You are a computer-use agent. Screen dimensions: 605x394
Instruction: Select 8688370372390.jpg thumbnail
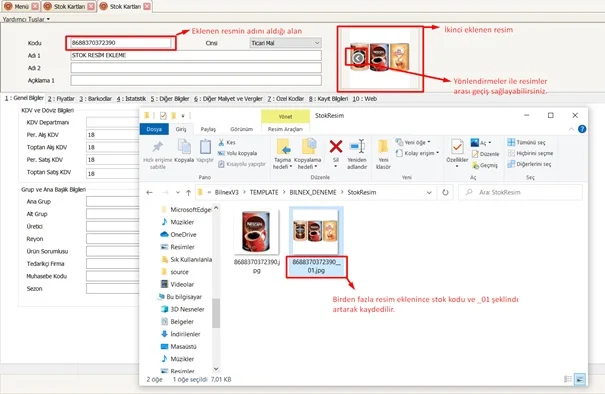[257, 232]
